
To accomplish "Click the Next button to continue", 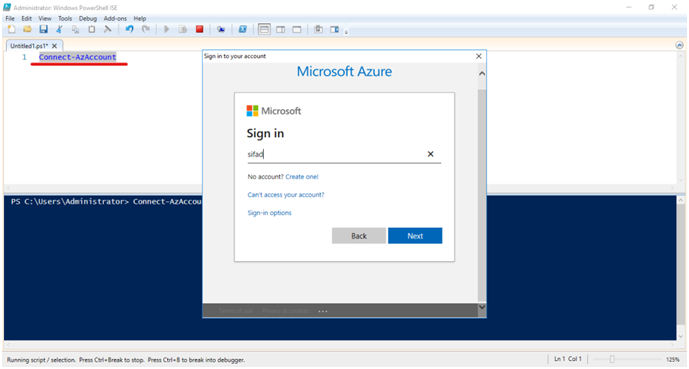I will tap(415, 236).
